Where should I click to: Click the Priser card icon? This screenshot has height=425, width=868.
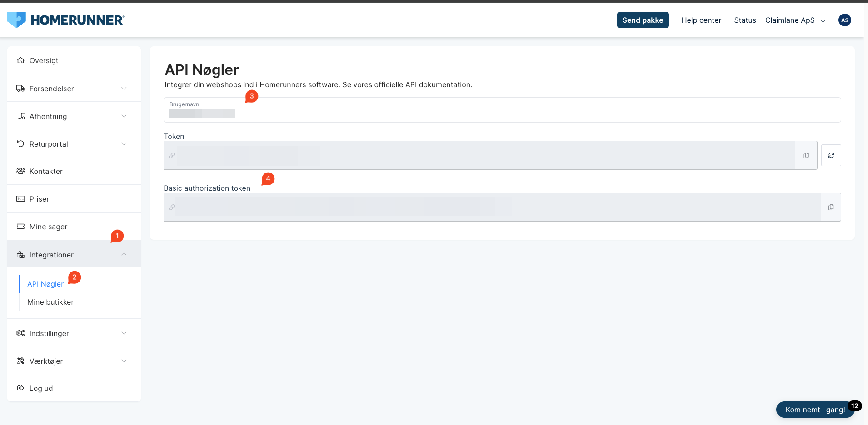(x=20, y=199)
